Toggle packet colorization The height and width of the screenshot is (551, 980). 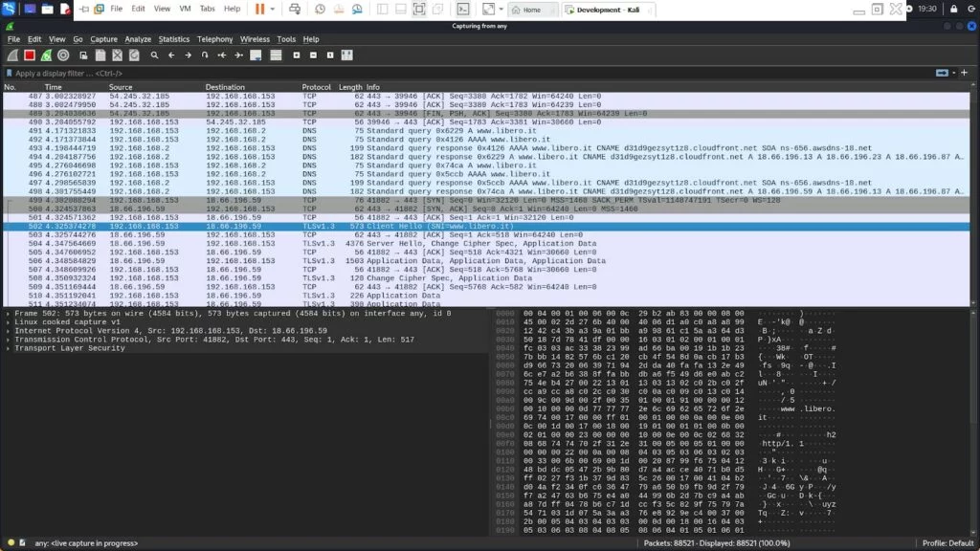(x=272, y=55)
